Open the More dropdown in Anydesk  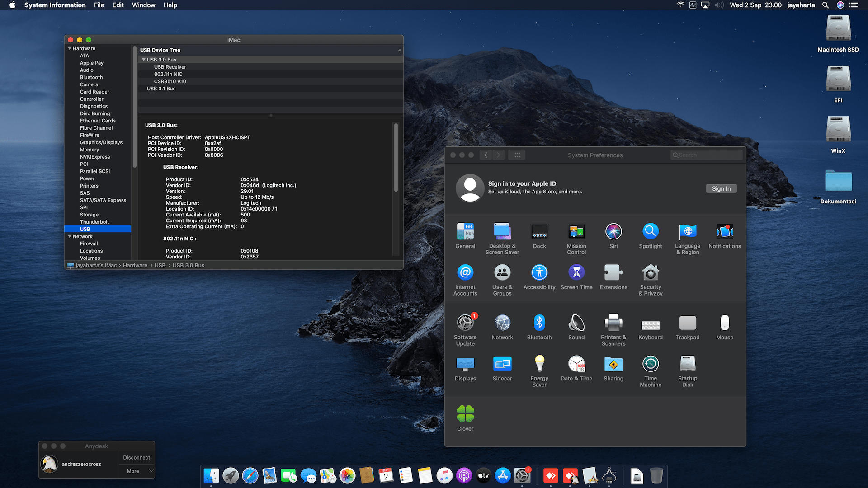click(x=137, y=471)
